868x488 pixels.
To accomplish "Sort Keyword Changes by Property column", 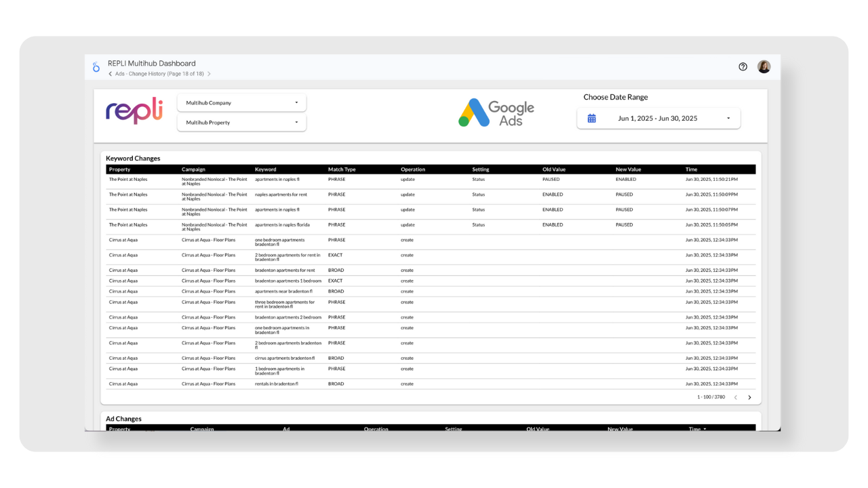I will click(119, 169).
